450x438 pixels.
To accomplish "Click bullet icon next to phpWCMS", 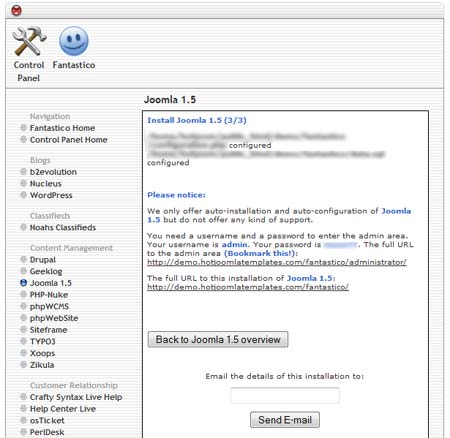I will [23, 306].
